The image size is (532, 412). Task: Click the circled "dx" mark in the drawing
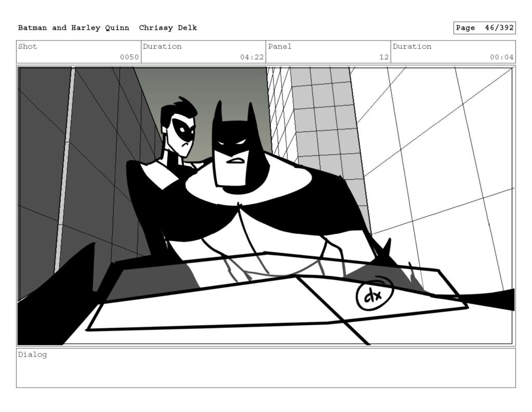pos(375,294)
